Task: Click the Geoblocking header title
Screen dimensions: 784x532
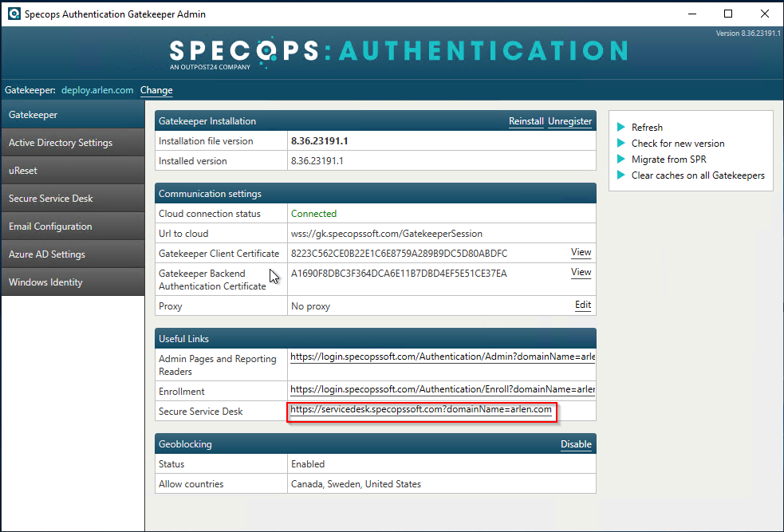Action: (x=185, y=444)
